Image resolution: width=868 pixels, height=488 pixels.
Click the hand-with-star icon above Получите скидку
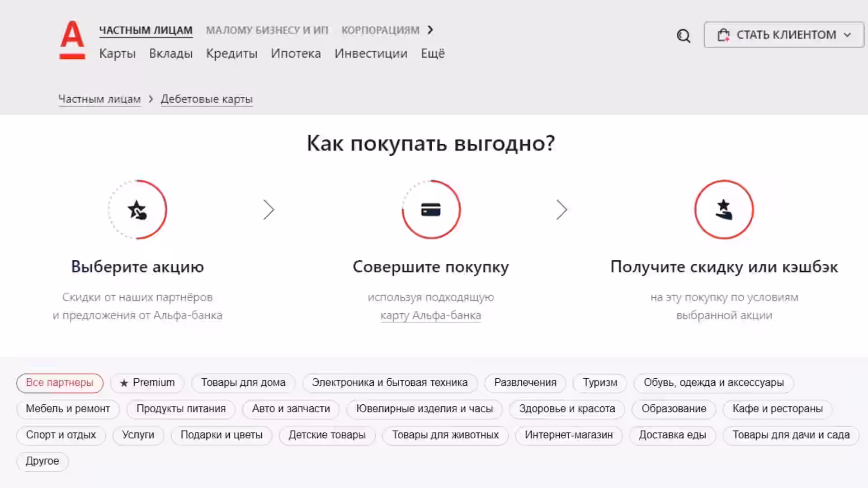click(x=724, y=210)
